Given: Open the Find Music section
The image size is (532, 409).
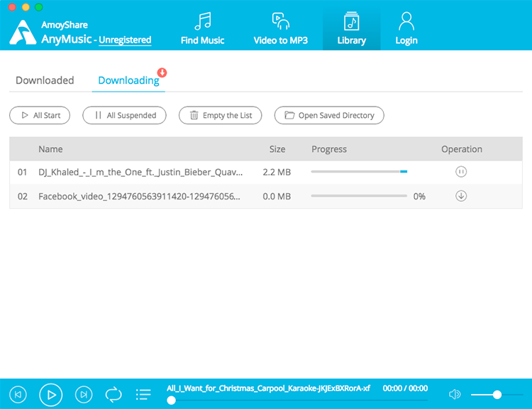Looking at the screenshot, I should [203, 28].
